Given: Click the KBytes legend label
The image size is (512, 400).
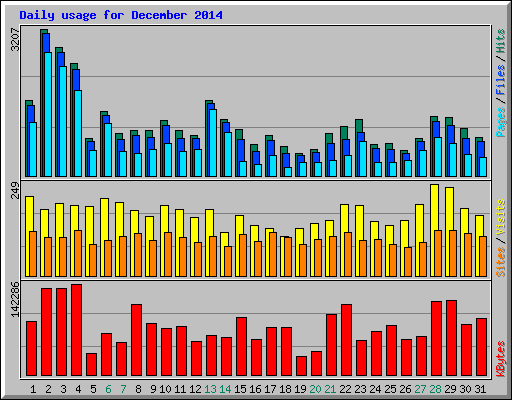Looking at the screenshot, I should tap(501, 359).
